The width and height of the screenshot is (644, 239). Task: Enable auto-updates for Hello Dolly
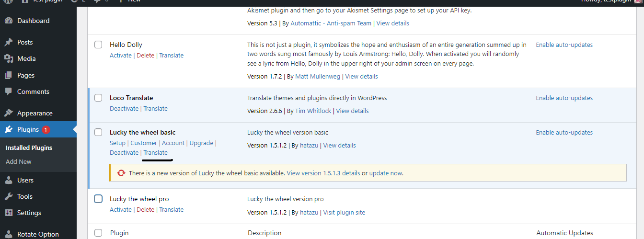[x=564, y=45]
